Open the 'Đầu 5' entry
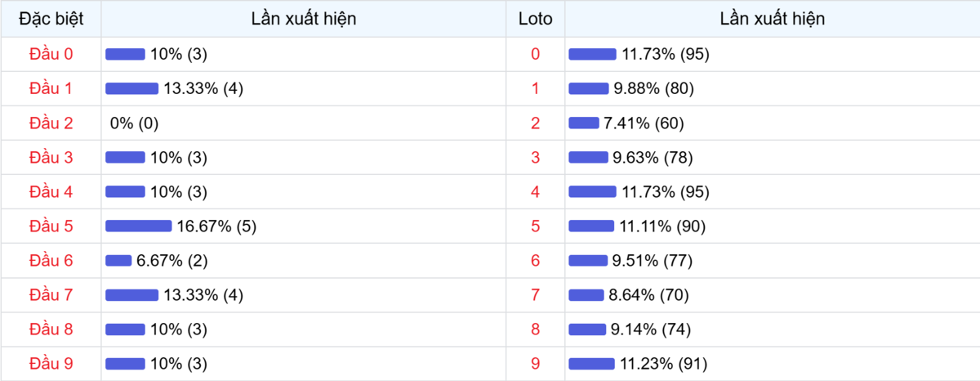 coord(51,226)
